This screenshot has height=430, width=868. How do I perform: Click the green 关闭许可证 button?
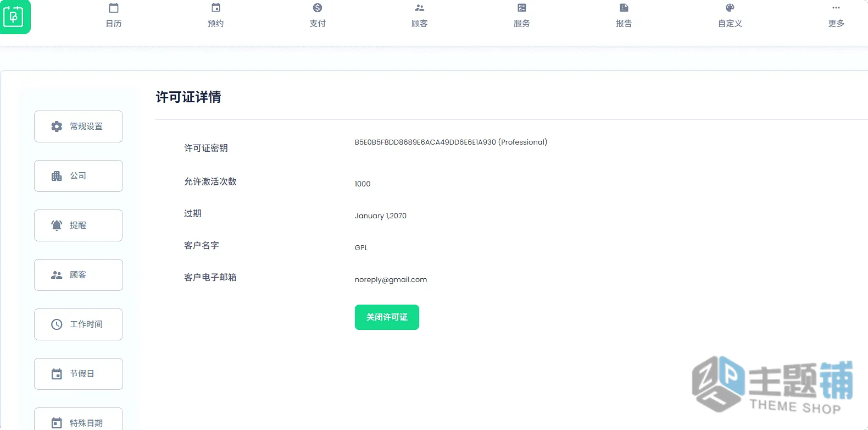[387, 317]
